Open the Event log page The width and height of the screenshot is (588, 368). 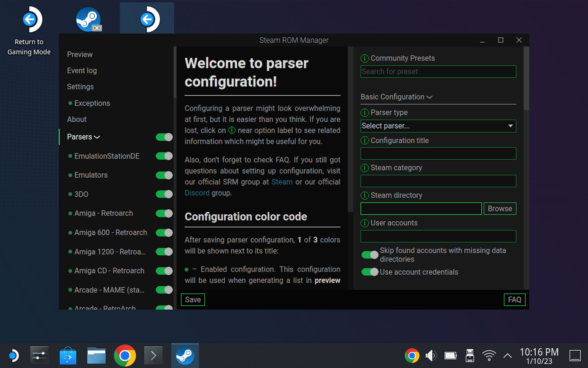[82, 71]
